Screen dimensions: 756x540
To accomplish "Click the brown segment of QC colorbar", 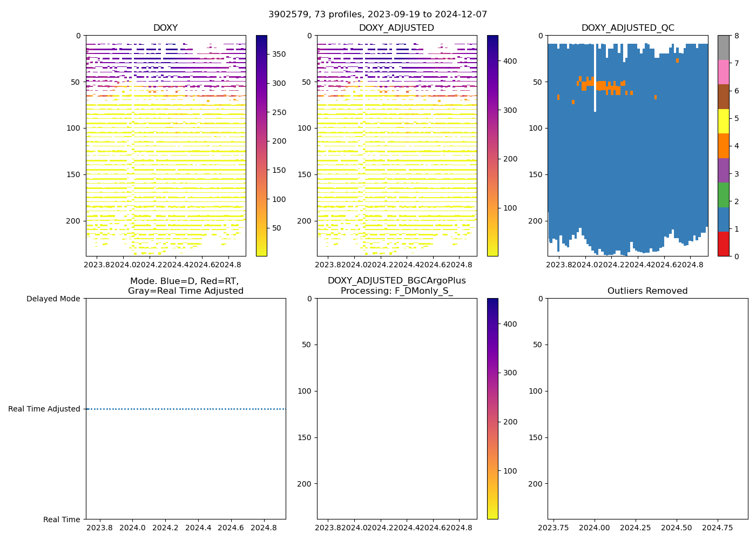I will pyautogui.click(x=723, y=97).
